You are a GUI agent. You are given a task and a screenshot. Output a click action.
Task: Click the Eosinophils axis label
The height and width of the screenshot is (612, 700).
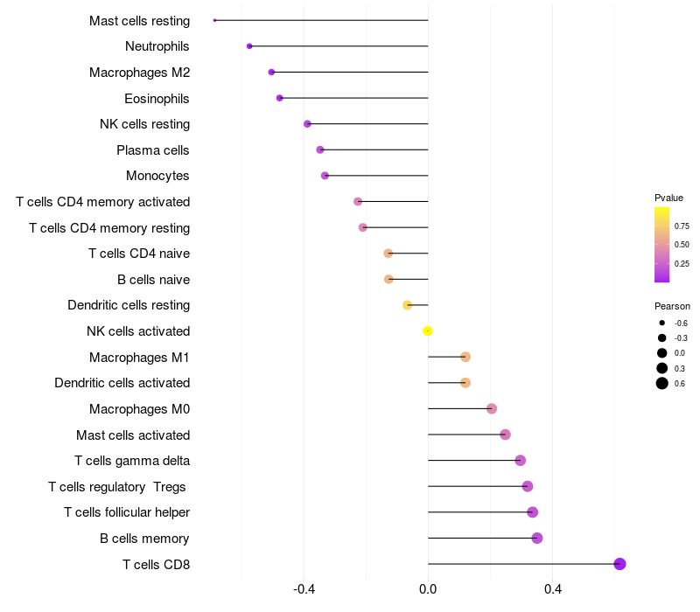point(157,98)
